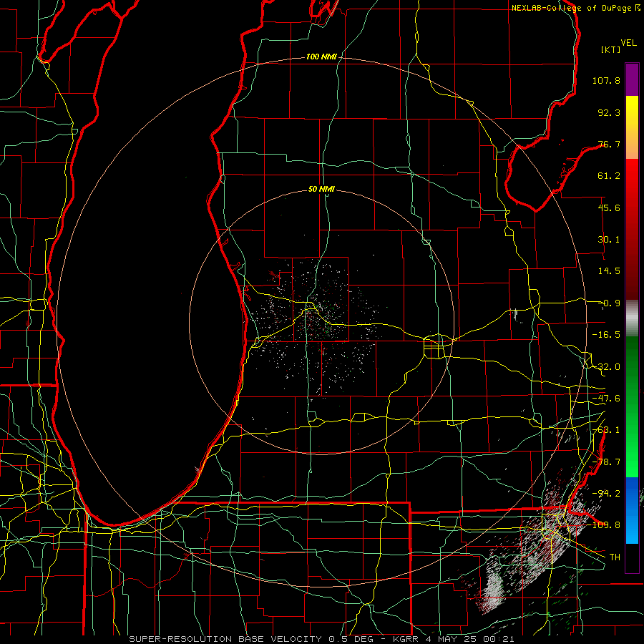
Task: Click the 50 NMI range ring label
Action: [321, 190]
